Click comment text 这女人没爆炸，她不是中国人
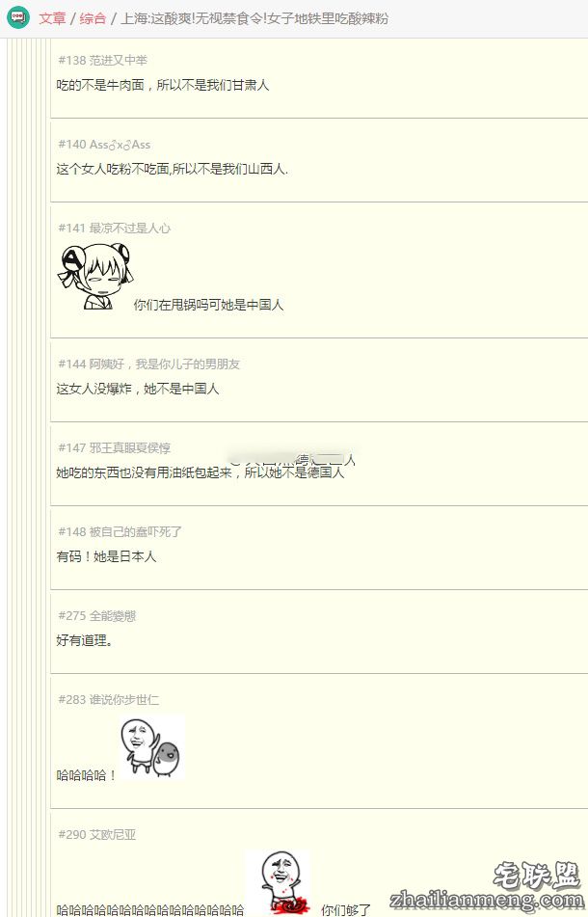The image size is (588, 917). point(137,389)
